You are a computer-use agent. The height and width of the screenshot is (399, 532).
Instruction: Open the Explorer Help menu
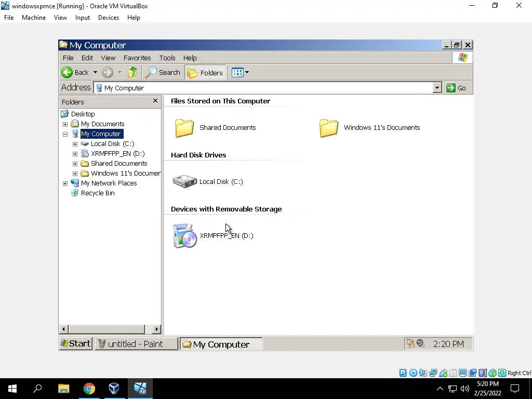(x=190, y=58)
